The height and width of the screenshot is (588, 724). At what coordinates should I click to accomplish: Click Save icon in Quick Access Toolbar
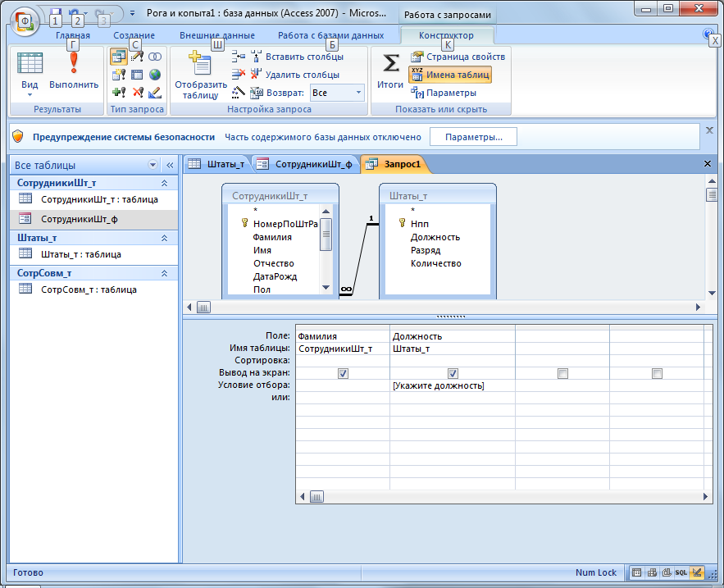point(56,13)
